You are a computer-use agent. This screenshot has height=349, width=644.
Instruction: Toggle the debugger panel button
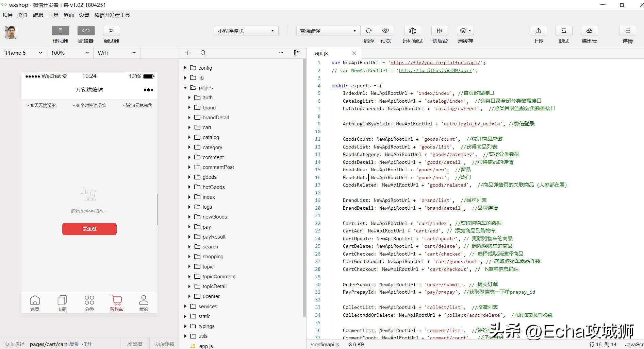111,31
